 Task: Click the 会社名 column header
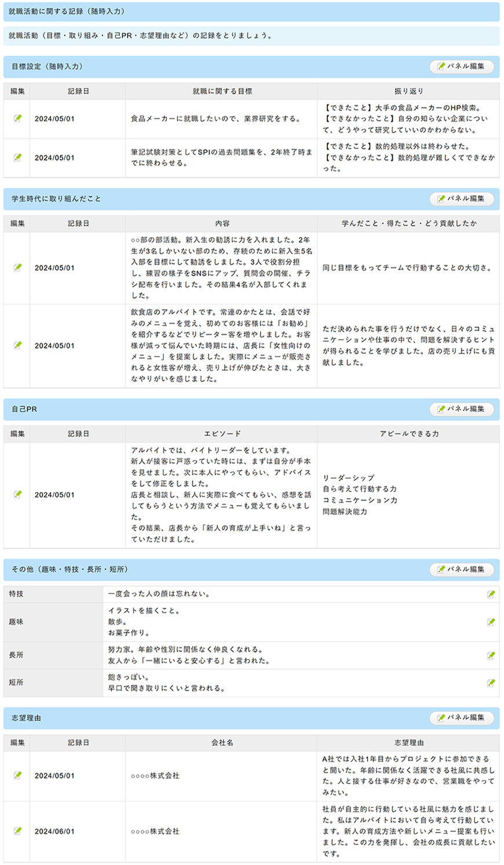222,743
